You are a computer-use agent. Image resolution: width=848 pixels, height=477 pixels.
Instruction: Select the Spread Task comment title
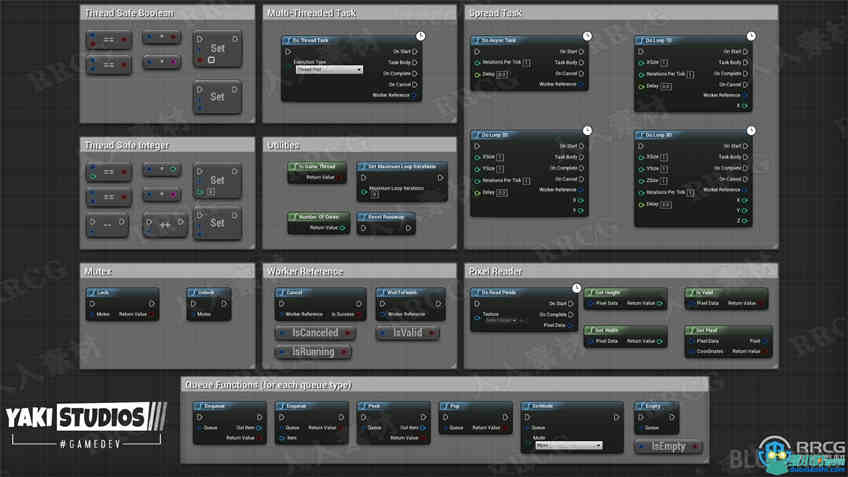click(495, 12)
